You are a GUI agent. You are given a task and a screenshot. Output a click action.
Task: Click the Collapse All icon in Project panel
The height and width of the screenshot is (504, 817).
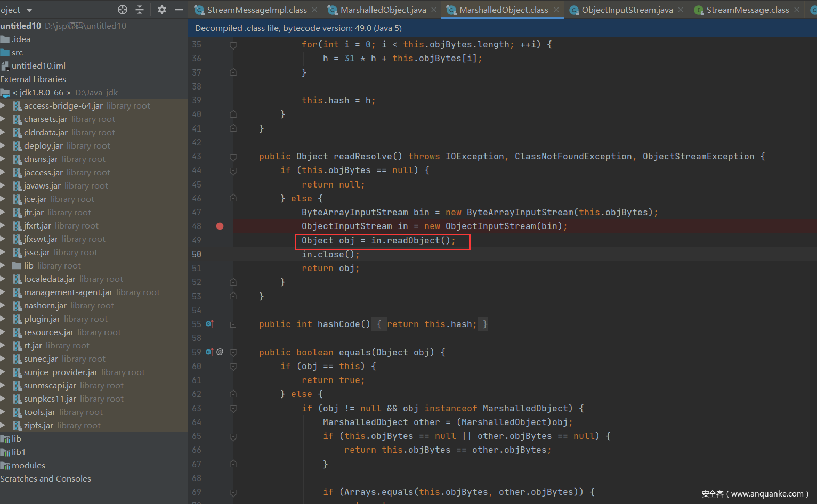tap(140, 10)
